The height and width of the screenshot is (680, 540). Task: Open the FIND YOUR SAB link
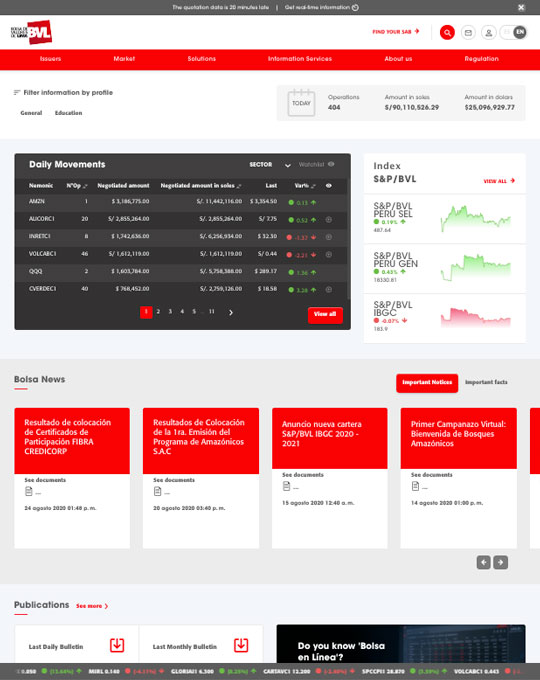(396, 32)
